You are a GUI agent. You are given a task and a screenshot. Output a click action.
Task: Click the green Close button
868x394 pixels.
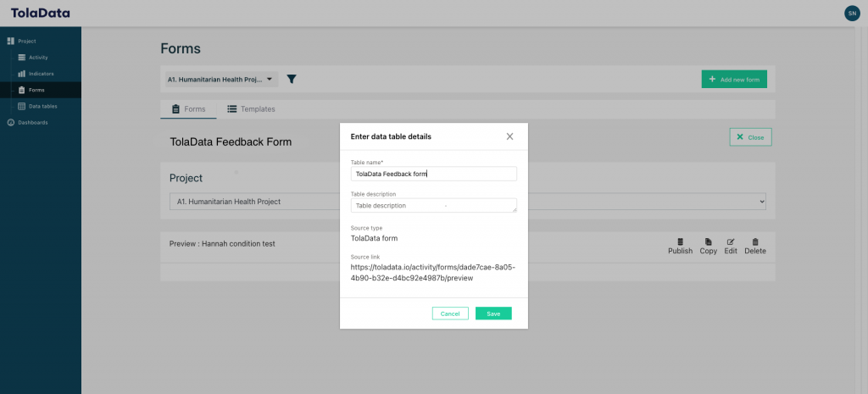click(x=750, y=137)
